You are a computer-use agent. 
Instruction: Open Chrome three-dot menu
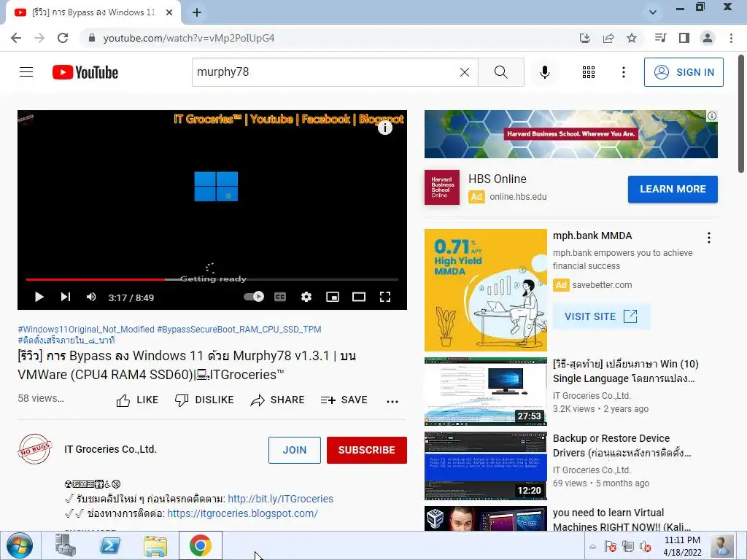pyautogui.click(x=731, y=38)
